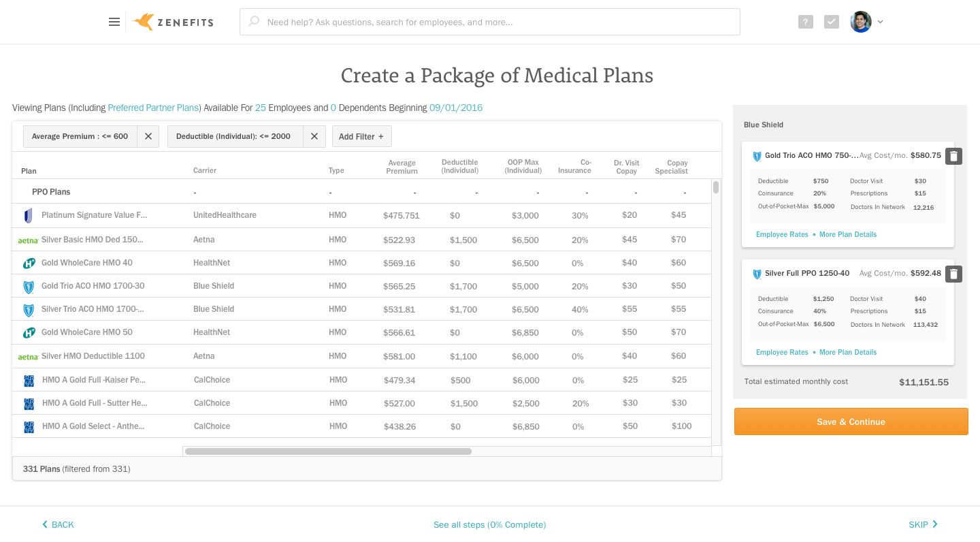Open the tasks checkmark icon
The width and height of the screenshot is (980, 542).
[832, 22]
